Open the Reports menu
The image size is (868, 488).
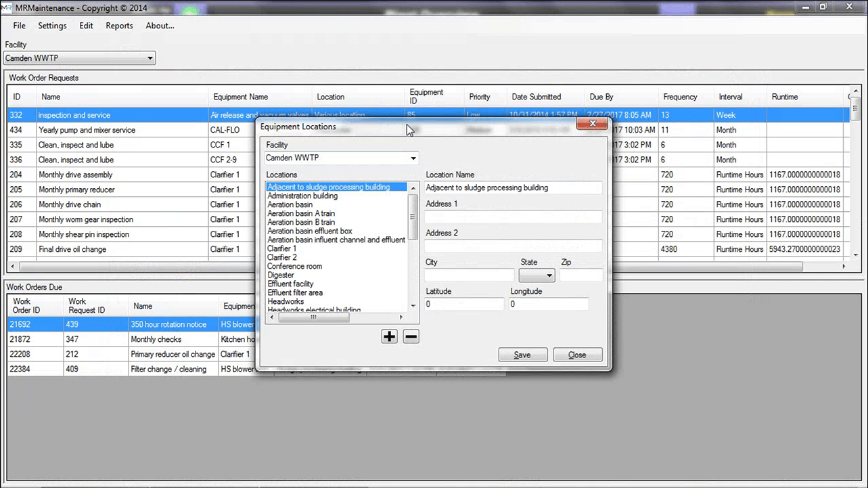coord(119,26)
